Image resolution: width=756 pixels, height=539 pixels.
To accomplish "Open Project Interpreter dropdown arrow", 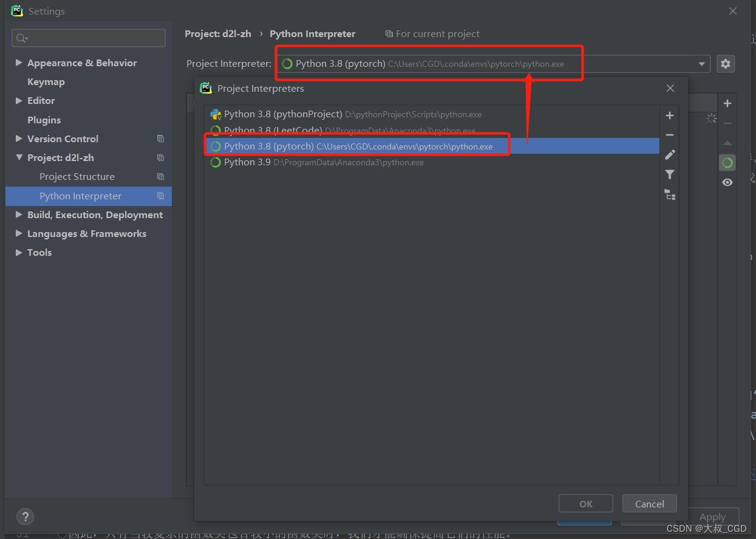I will [702, 64].
